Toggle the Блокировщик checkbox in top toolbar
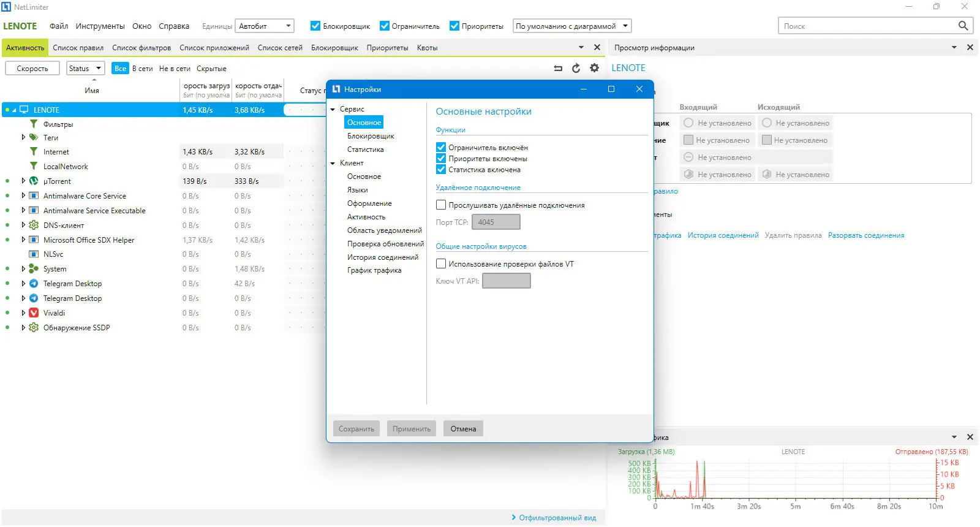Viewport: 980px width, 527px height. 315,26
